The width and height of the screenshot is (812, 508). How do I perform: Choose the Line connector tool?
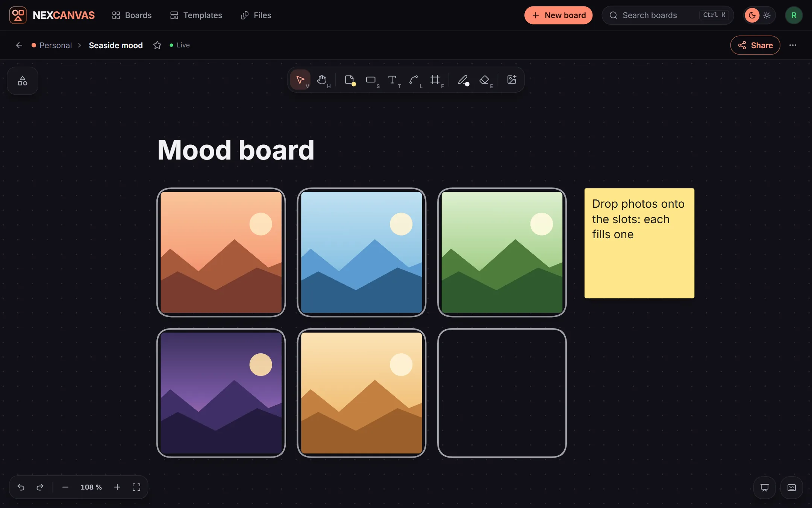[x=414, y=80]
